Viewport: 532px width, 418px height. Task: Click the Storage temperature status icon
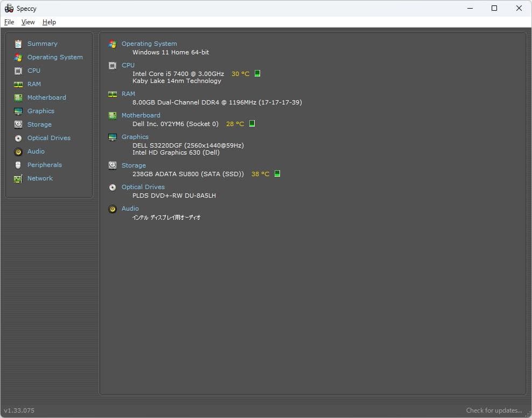click(x=277, y=173)
